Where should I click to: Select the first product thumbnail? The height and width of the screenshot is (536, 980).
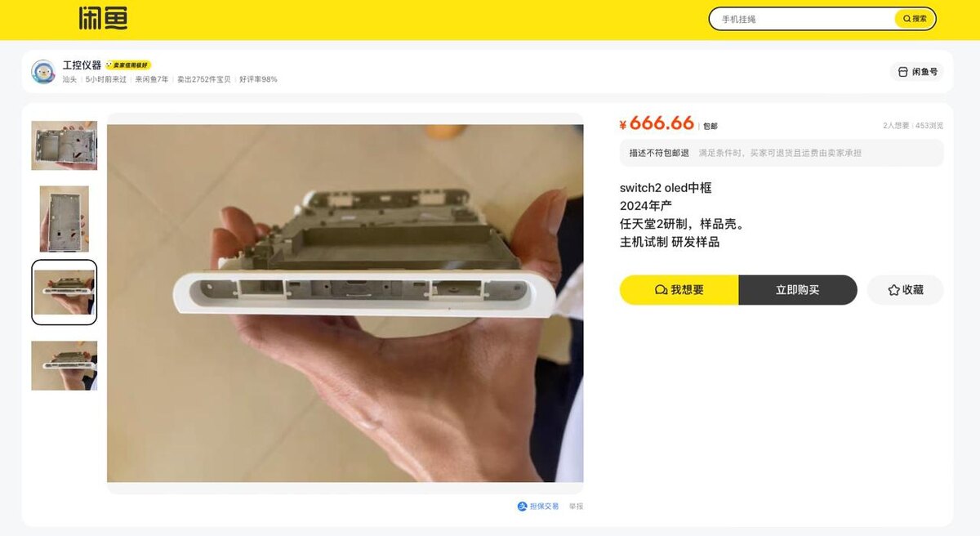pyautogui.click(x=65, y=145)
